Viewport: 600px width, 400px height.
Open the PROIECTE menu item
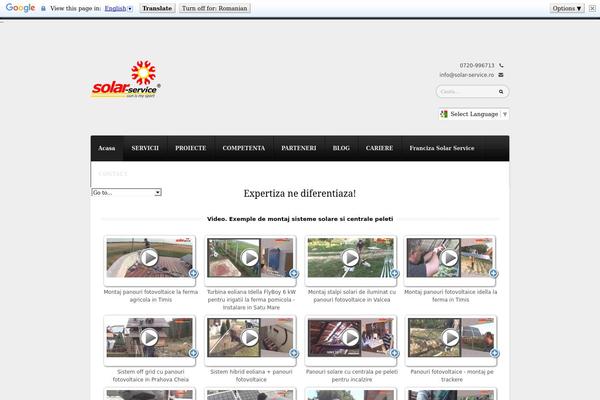[191, 148]
